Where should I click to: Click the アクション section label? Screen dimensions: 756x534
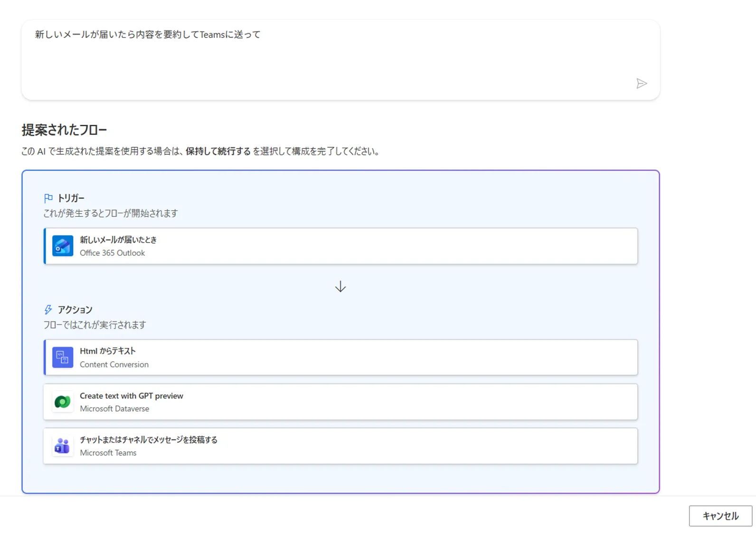click(x=75, y=310)
